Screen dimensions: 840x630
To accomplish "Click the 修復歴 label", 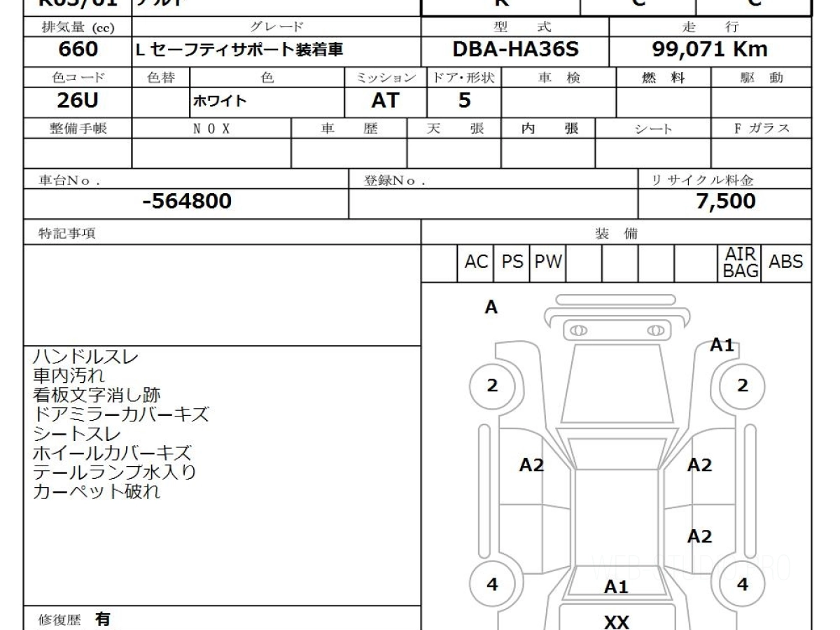I will click(x=59, y=620).
